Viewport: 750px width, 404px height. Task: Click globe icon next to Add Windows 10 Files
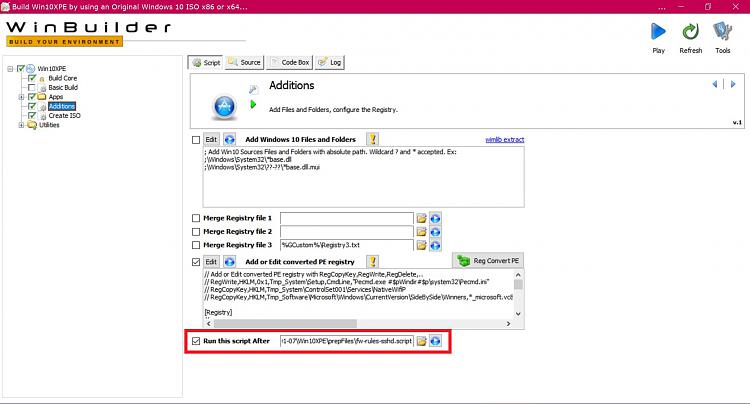[x=230, y=140]
